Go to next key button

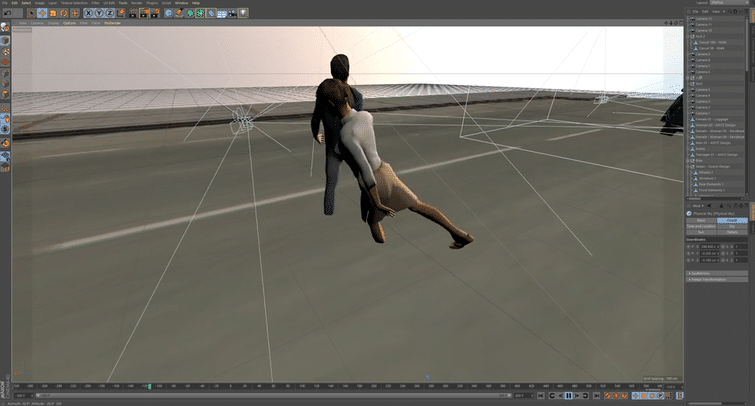586,395
